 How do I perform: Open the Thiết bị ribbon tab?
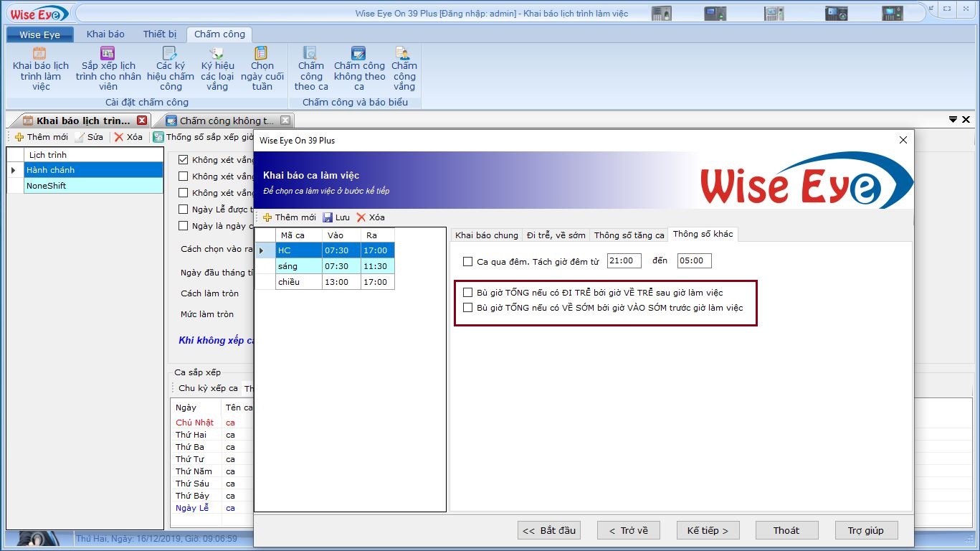pyautogui.click(x=159, y=34)
